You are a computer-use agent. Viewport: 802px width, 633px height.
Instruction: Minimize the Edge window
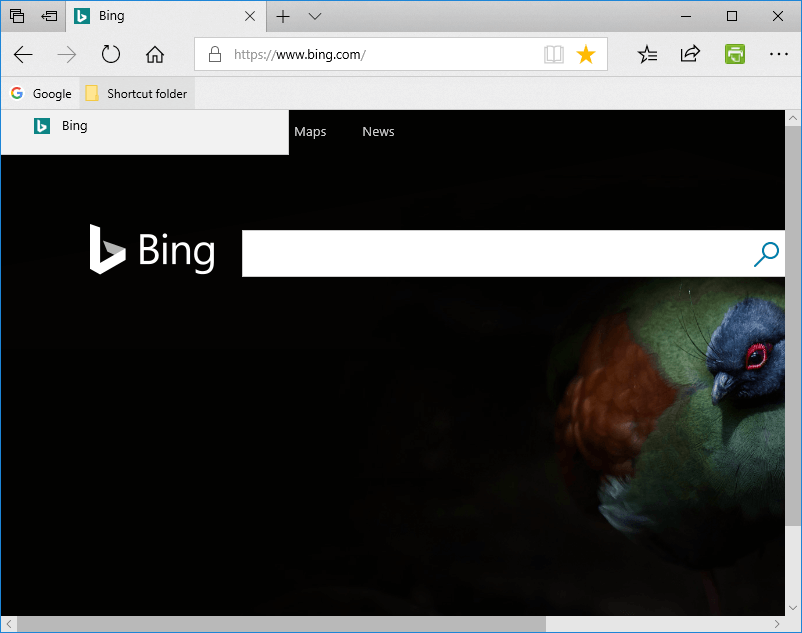[686, 16]
